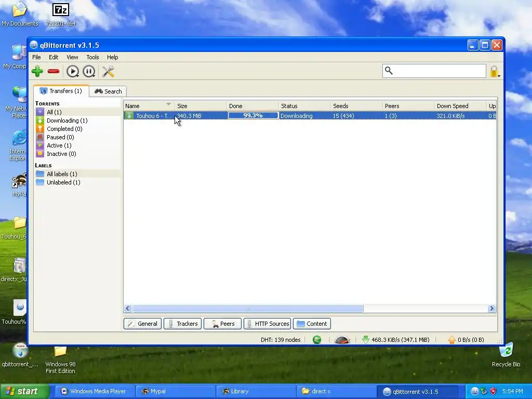This screenshot has width=532, height=399.
Task: Sort by the Name column header
Action: tap(149, 106)
